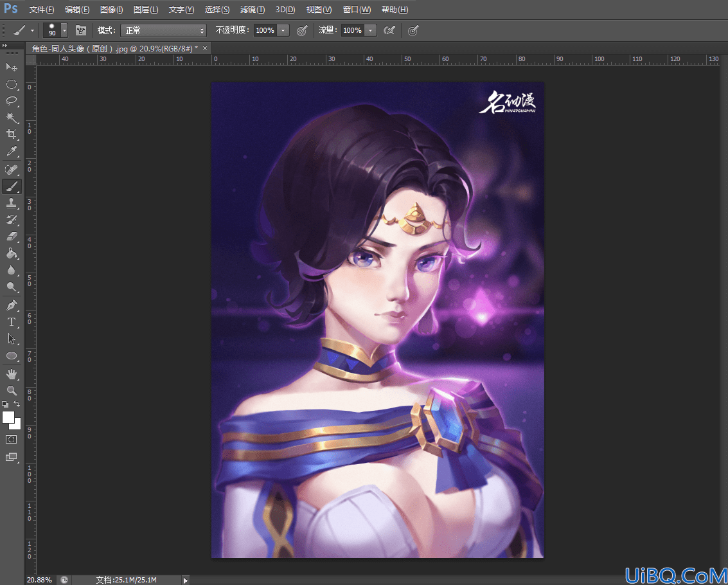The image size is (728, 585).
Task: Select the Lasso tool
Action: (12, 101)
